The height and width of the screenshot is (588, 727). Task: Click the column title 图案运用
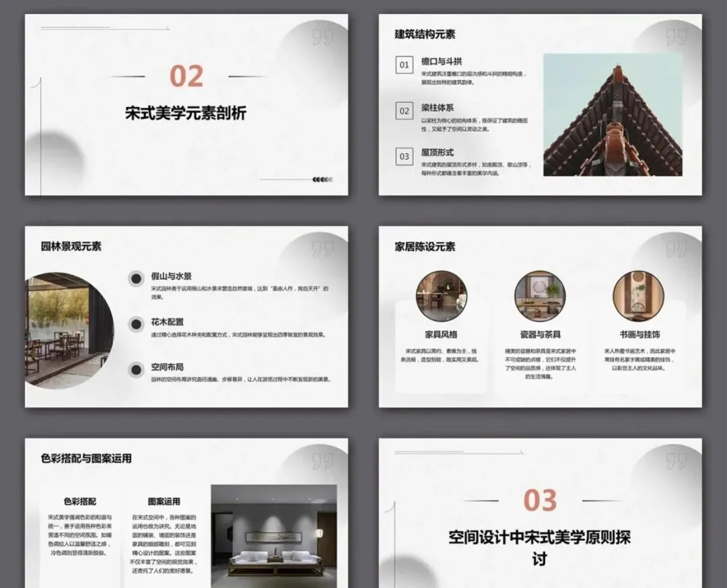tap(164, 501)
